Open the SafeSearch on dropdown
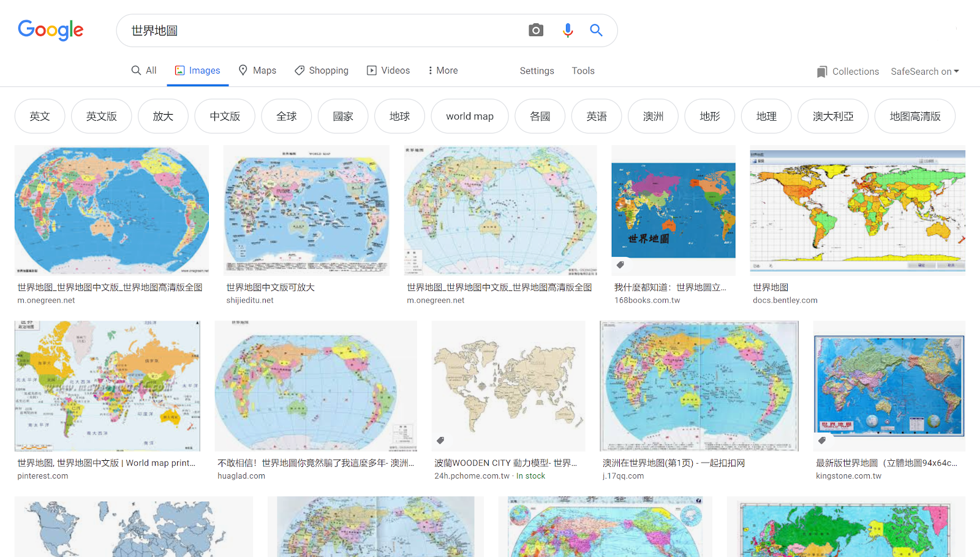The image size is (980, 557). 925,72
